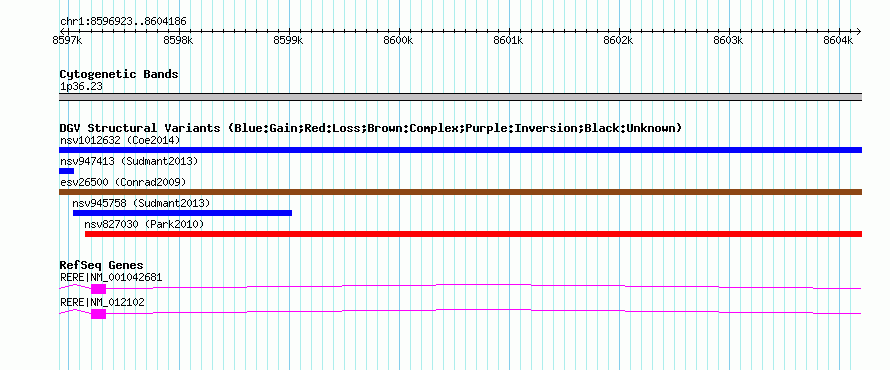Click the 8598k ruler tick label
Image resolution: width=890 pixels, height=370 pixels.
179,41
